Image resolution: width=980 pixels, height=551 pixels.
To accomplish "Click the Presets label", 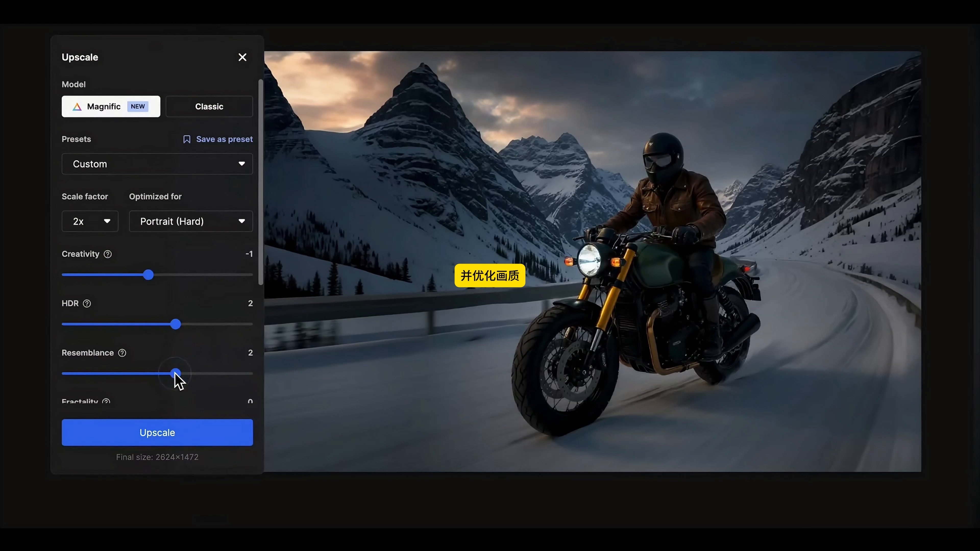I will (76, 139).
